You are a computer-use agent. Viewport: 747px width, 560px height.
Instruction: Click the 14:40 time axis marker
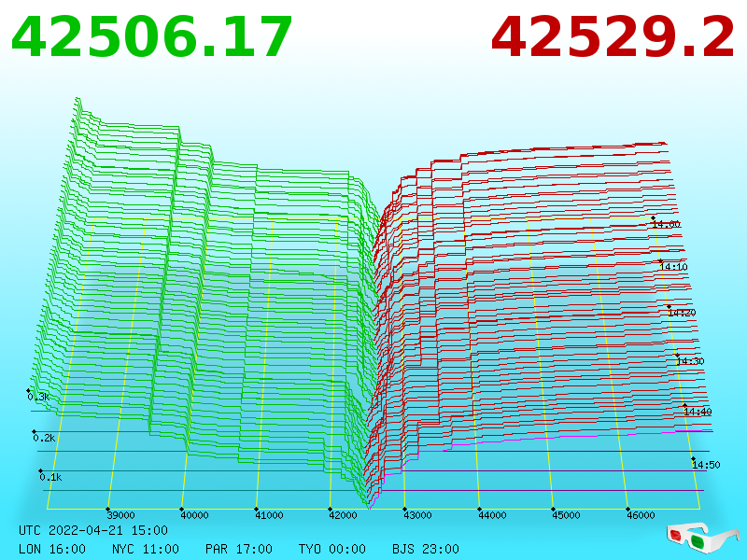pos(698,412)
